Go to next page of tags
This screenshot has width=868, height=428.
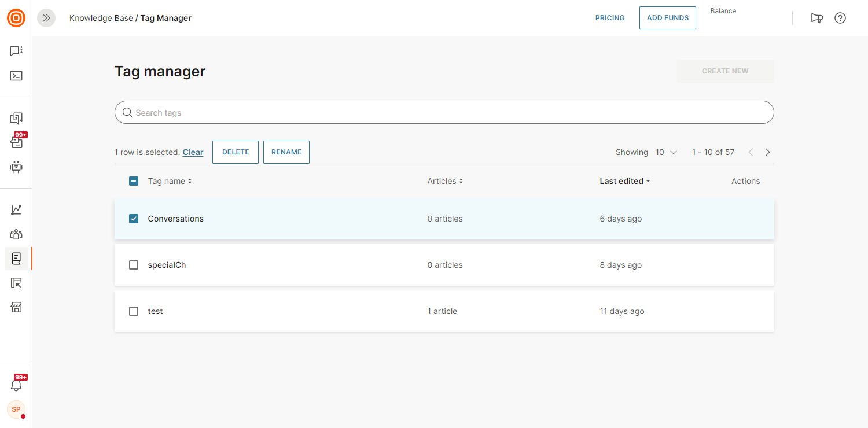[768, 152]
